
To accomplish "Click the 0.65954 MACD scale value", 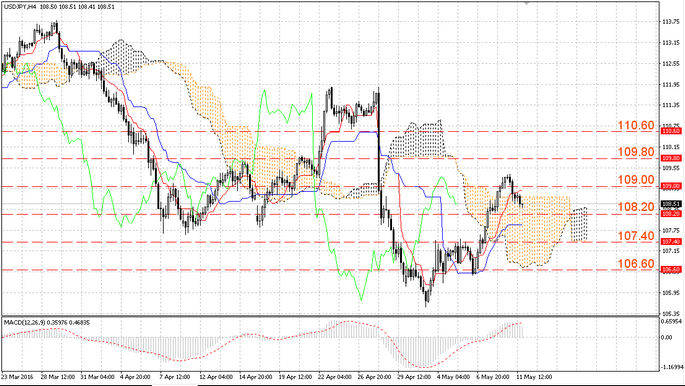I will click(671, 322).
